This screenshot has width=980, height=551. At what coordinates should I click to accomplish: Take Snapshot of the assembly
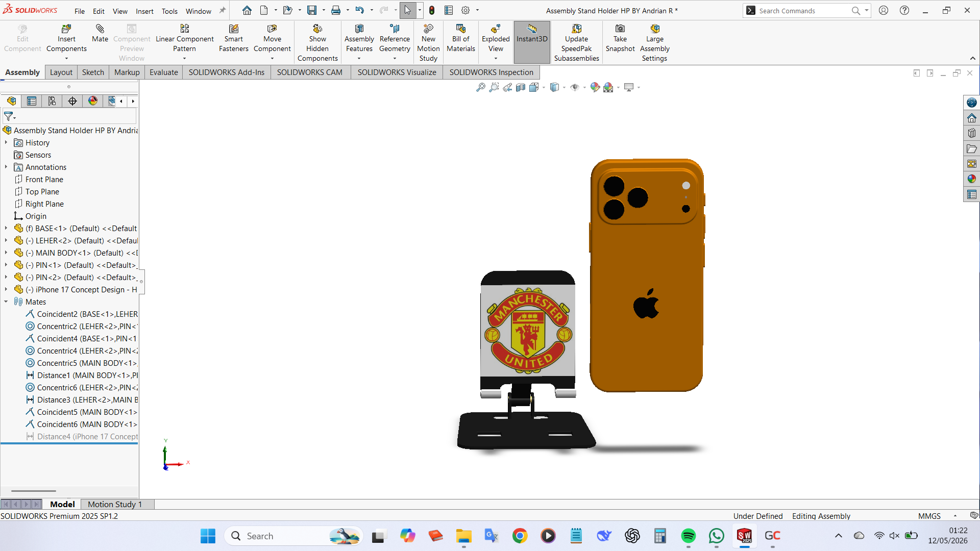click(x=620, y=39)
